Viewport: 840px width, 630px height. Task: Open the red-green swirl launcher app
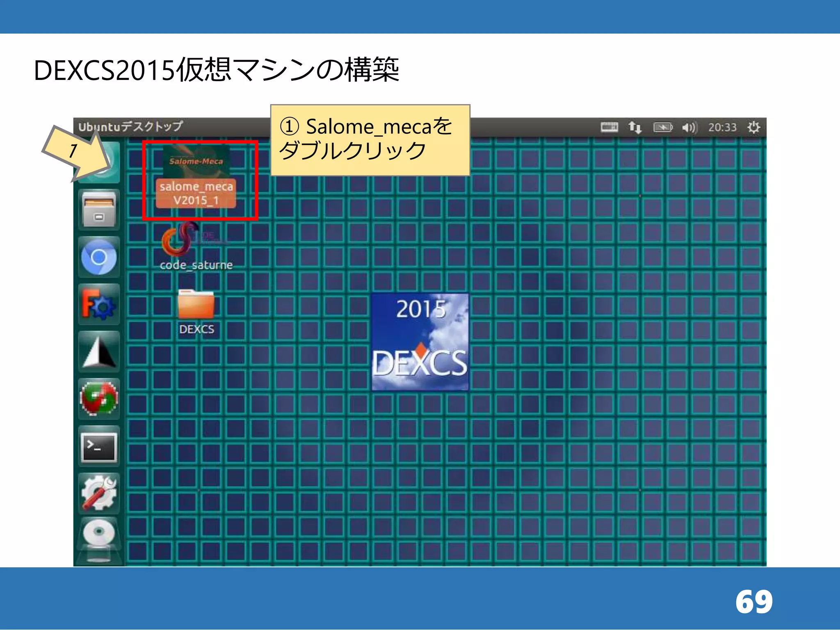coord(99,399)
